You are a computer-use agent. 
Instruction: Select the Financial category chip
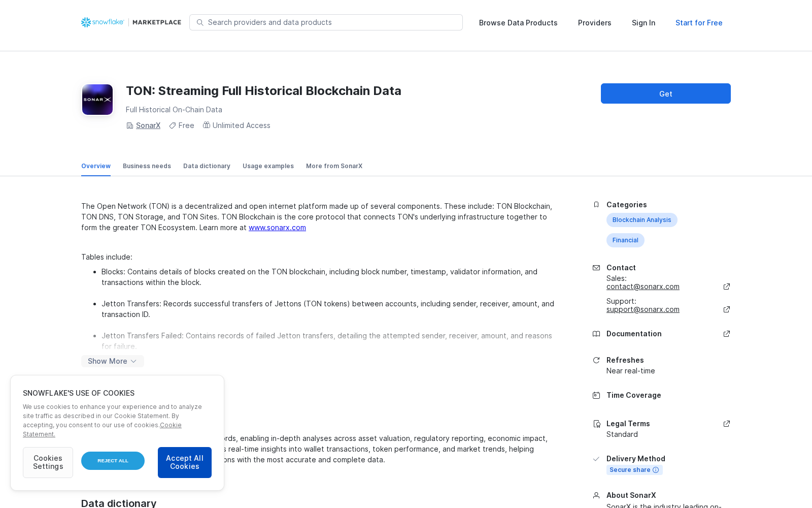(625, 240)
